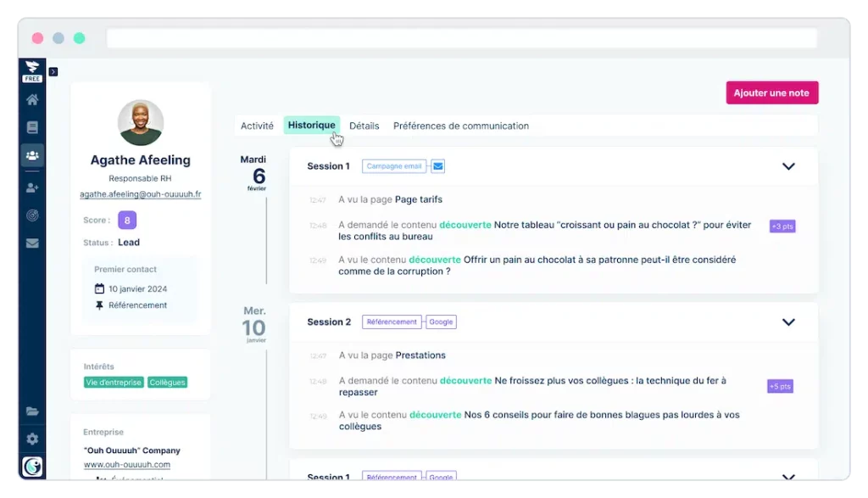Viewport: 868px width, 498px height.
Task: Click the Google tag in Session 2
Action: click(x=441, y=322)
